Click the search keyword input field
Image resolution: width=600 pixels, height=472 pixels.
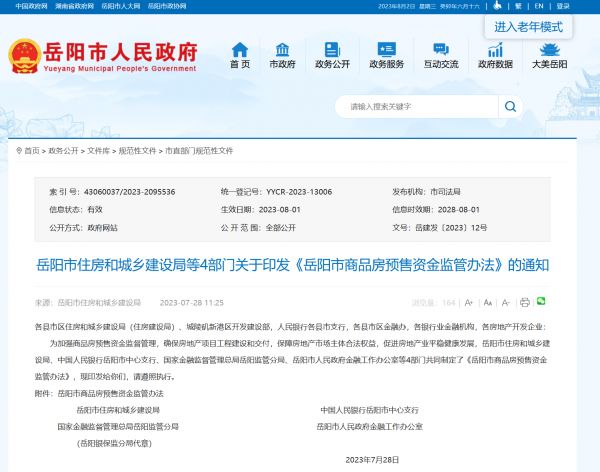pos(417,106)
